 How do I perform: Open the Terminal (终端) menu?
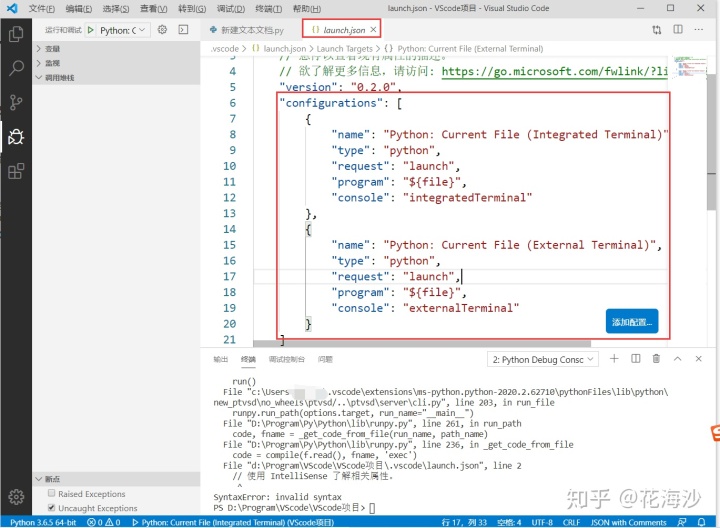tap(269, 8)
